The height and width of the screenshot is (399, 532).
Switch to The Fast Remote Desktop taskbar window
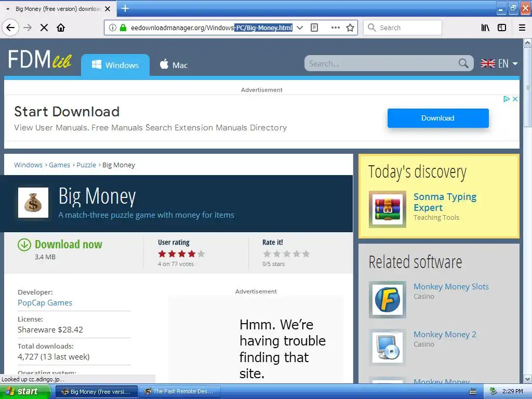coord(180,392)
